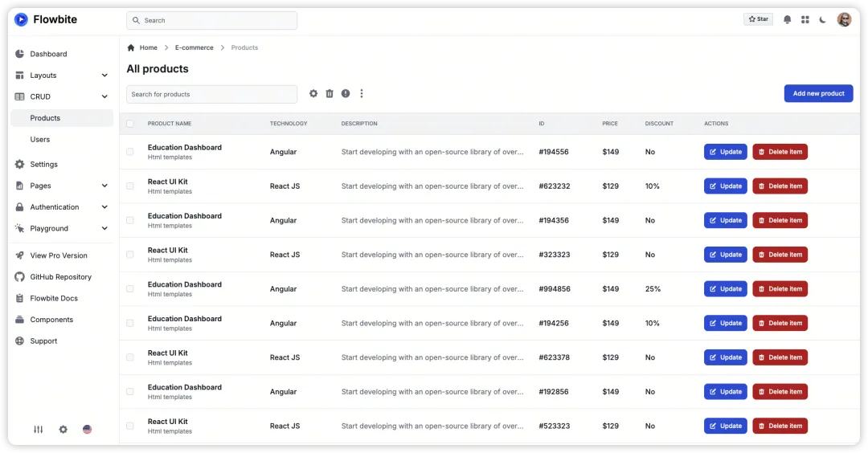This screenshot has width=868, height=453.
Task: Open the US flag language selector
Action: click(87, 430)
